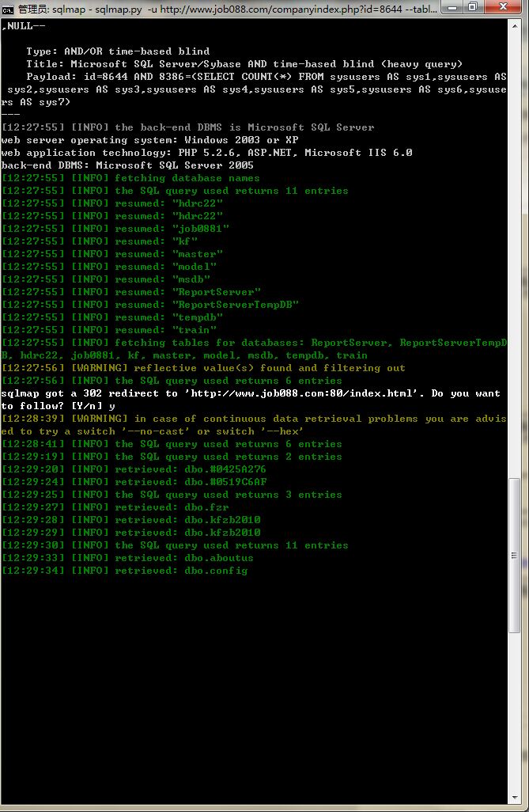
Task: Click the scrollbar down arrow
Action: click(515, 798)
